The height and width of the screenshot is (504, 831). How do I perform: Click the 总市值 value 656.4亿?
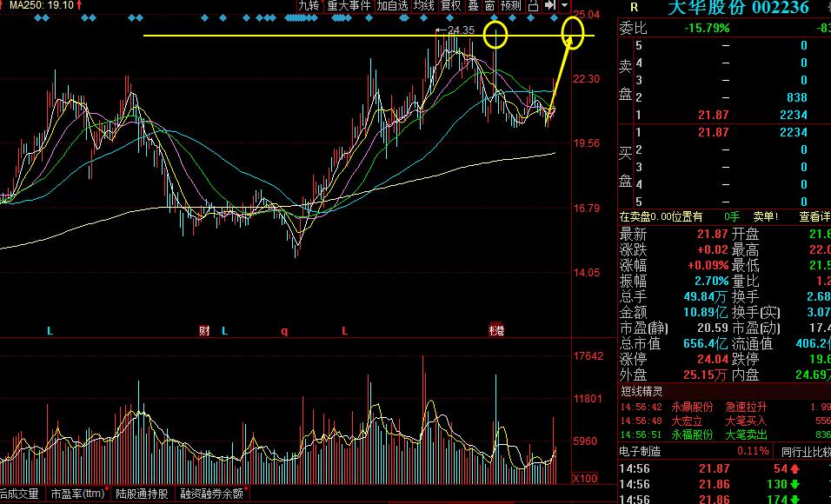click(x=706, y=343)
